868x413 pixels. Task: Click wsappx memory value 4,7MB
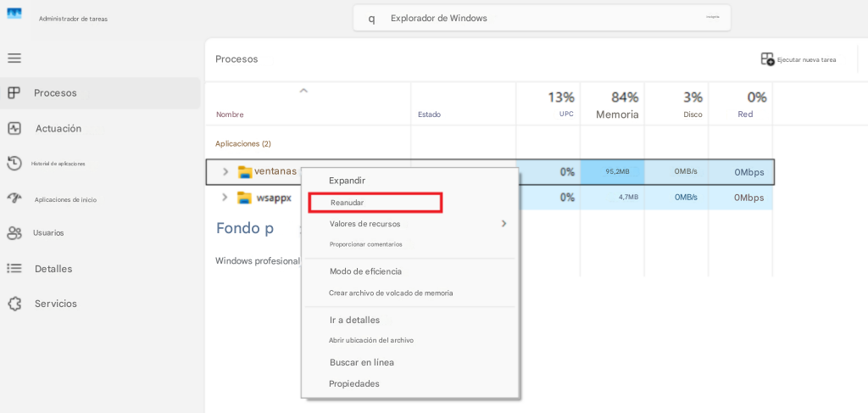click(x=626, y=197)
